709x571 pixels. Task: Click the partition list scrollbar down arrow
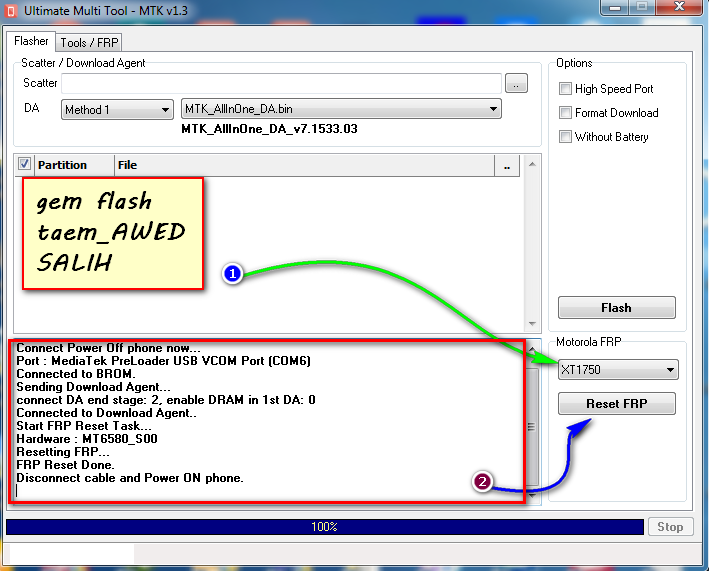(x=532, y=324)
